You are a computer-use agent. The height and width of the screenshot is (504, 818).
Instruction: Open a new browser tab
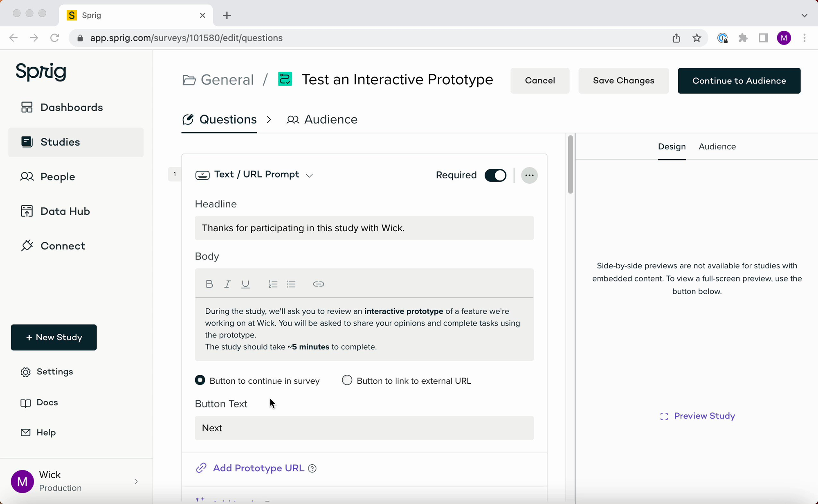(227, 16)
